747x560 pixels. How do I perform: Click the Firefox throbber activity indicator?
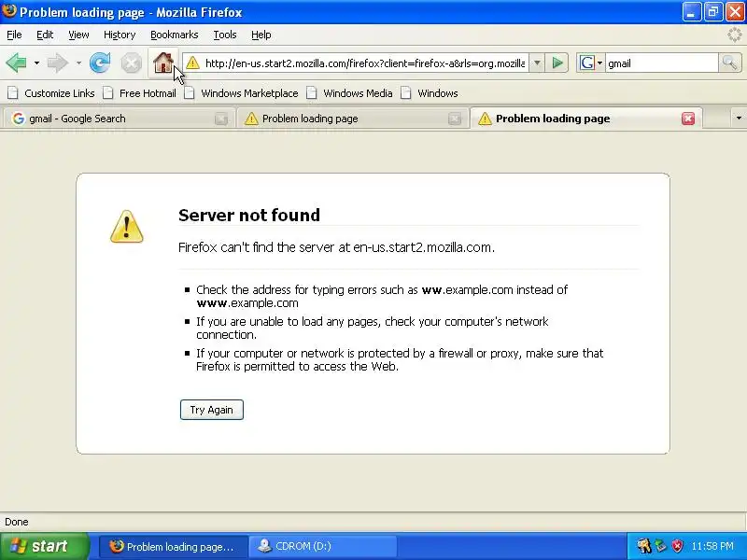pyautogui.click(x=735, y=35)
